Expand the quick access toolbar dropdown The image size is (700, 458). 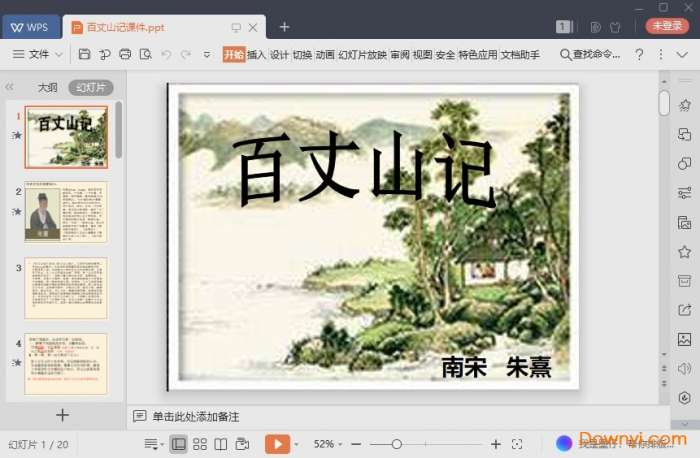207,54
